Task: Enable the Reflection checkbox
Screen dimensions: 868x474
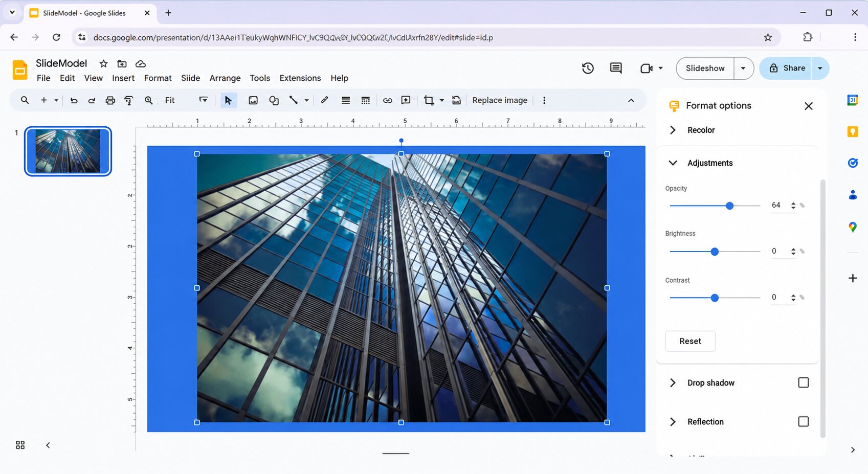Action: click(804, 421)
